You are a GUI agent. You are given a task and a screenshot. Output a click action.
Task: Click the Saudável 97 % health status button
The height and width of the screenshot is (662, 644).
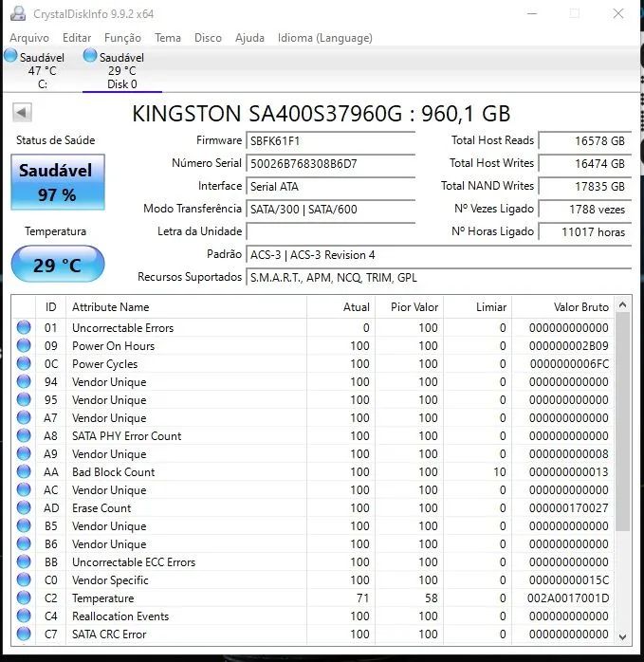pyautogui.click(x=58, y=182)
